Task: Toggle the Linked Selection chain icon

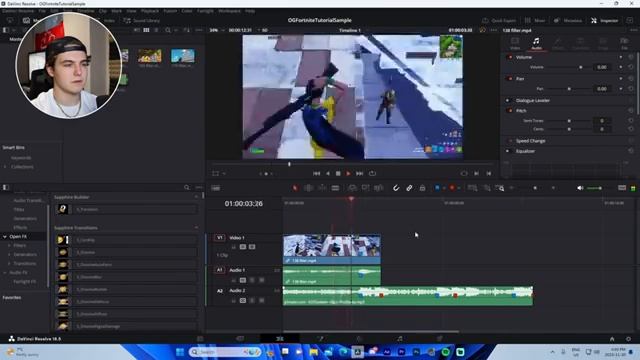Action: 409,188
